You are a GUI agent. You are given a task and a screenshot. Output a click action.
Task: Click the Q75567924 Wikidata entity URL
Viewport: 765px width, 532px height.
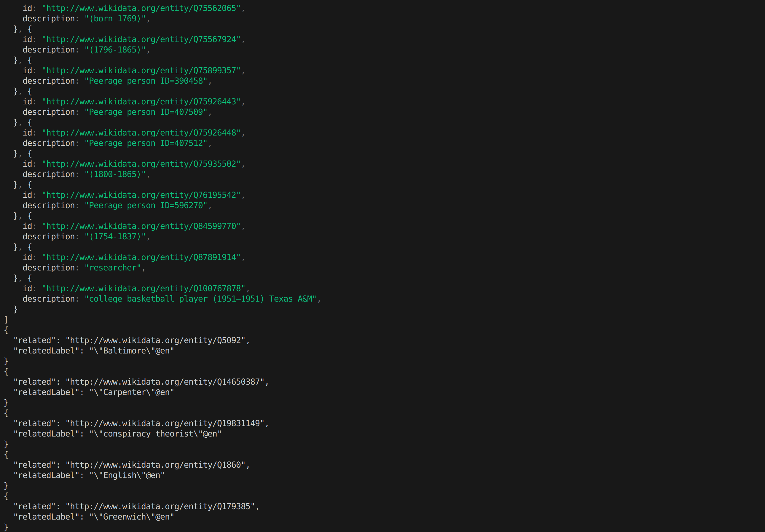[x=141, y=39]
